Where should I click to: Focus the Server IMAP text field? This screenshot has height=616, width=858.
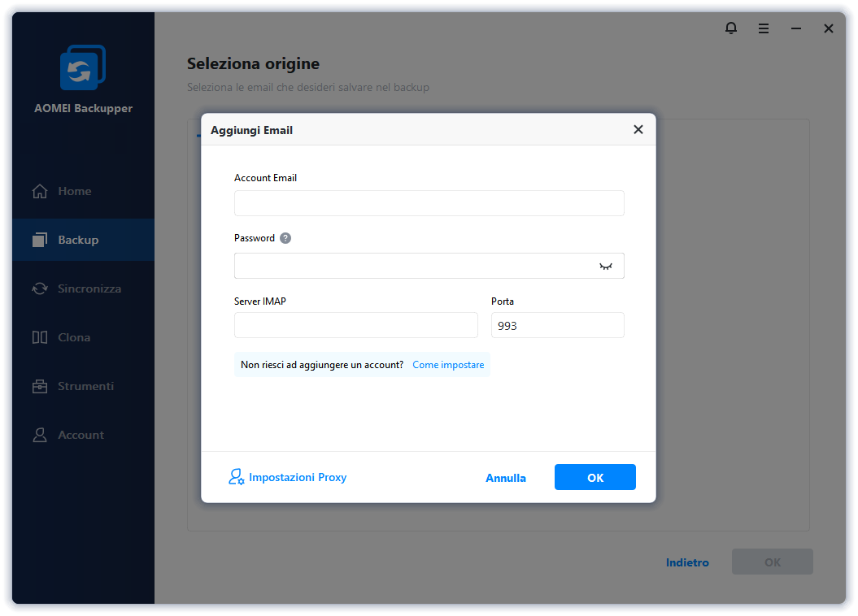355,325
